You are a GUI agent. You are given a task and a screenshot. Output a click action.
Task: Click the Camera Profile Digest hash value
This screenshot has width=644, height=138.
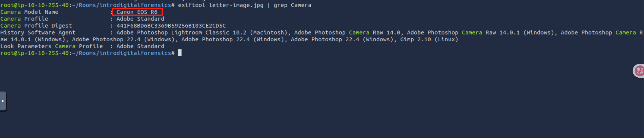pos(171,26)
